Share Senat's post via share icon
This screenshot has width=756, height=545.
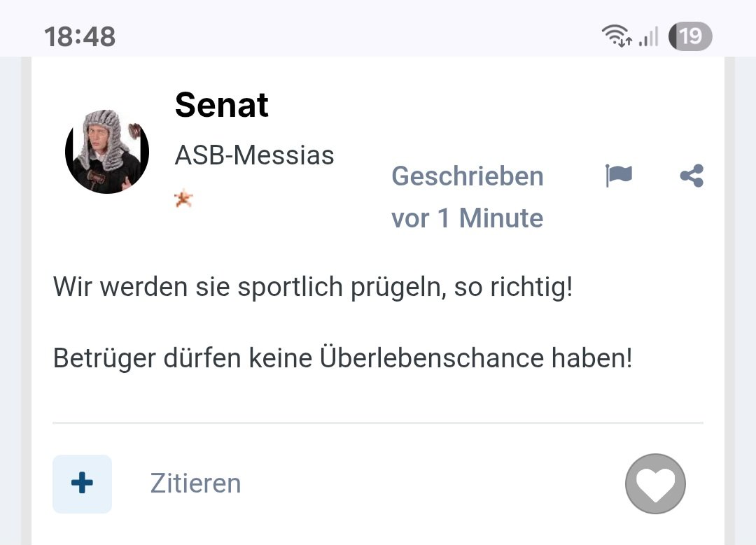[x=692, y=176]
